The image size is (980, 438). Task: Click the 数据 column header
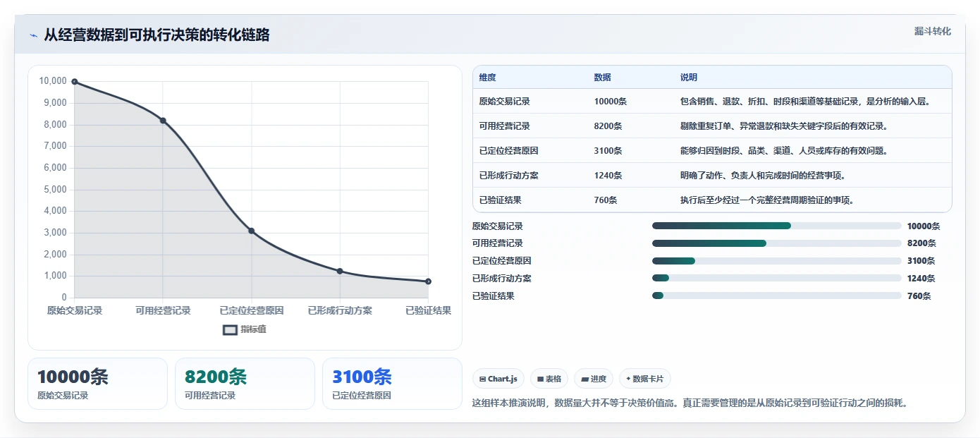point(603,78)
